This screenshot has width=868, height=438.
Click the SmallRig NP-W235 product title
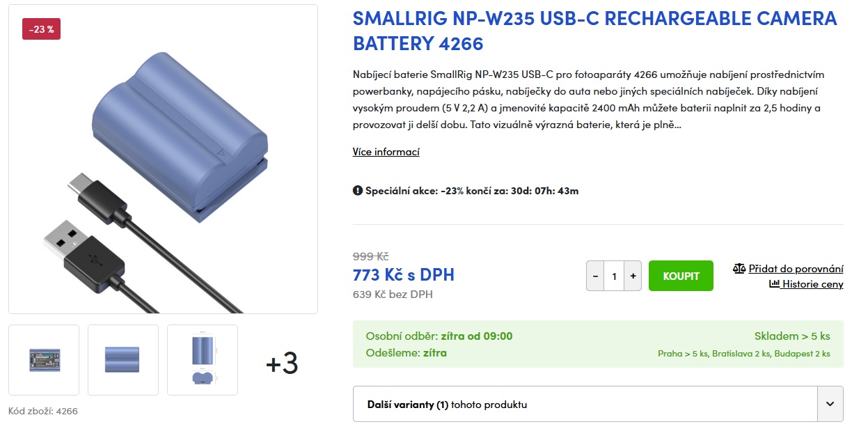(x=594, y=31)
